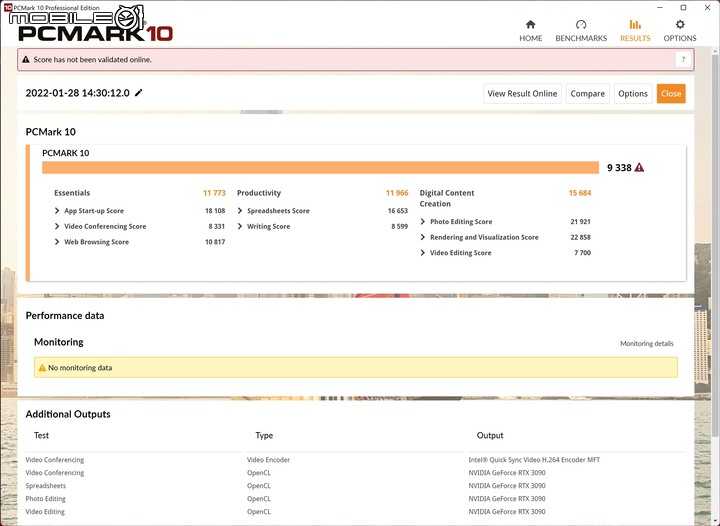Click Spreadsheets Score value 16 653
This screenshot has width=720, height=526.
(x=398, y=211)
